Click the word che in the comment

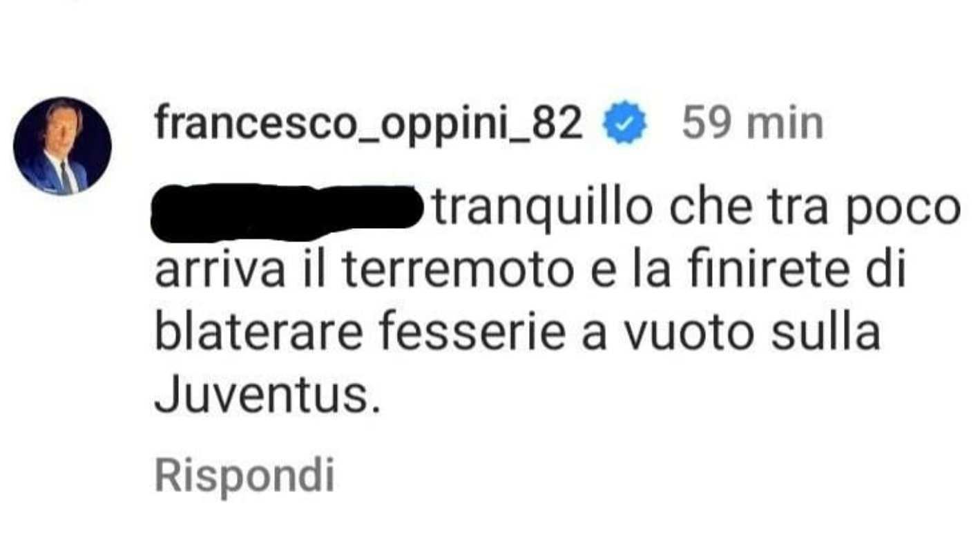click(x=706, y=210)
